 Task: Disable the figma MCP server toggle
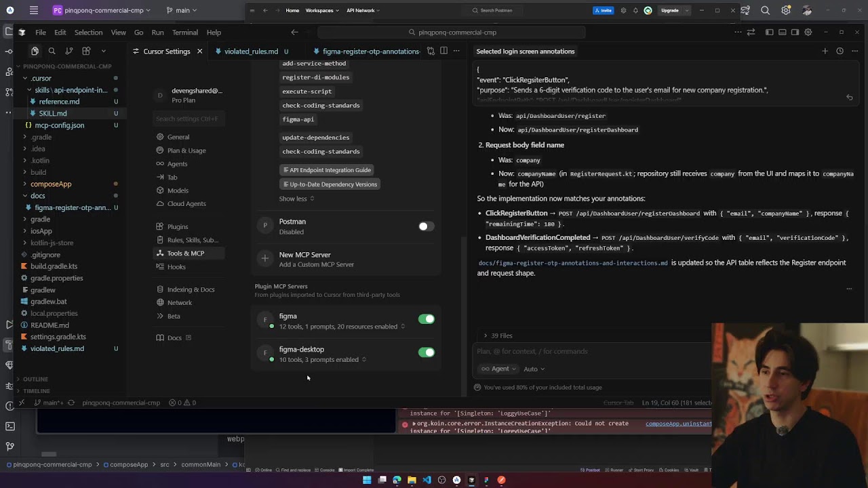[x=426, y=319]
